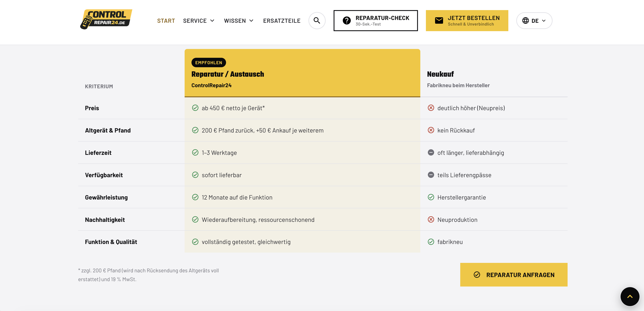Click check icon beside 'sofort lieferbar'
The width and height of the screenshot is (644, 311).
[x=195, y=175]
